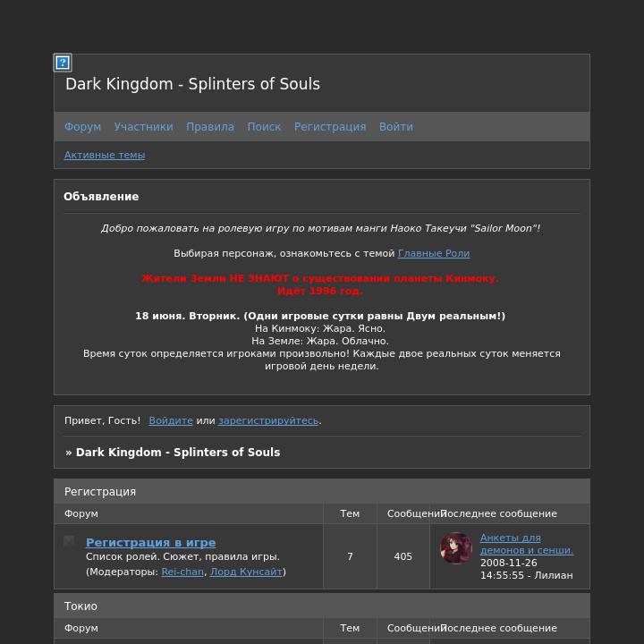Viewport: 644px width, 644px height.
Task: Click the forum status icon beside Регистрация в игре
Action: (69, 541)
